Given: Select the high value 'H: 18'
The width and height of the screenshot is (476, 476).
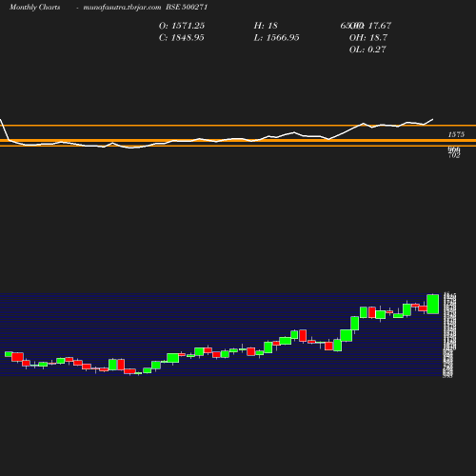Looking at the screenshot, I should tap(266, 26).
